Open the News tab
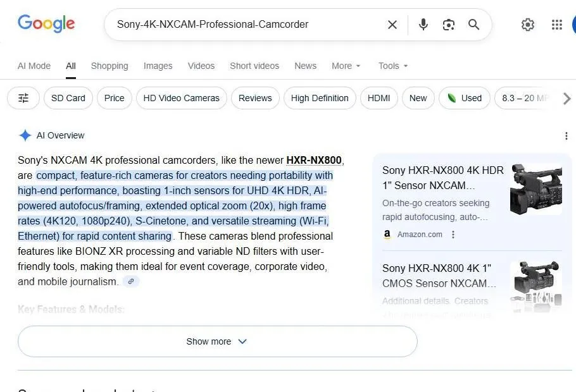576x392 pixels. click(305, 66)
